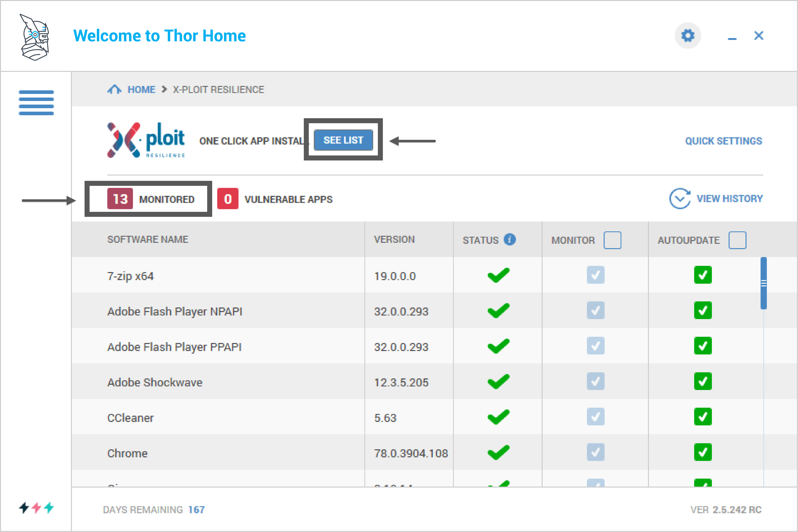Click version 12.3.5.205 cell
This screenshot has height=532, width=798.
(x=401, y=382)
